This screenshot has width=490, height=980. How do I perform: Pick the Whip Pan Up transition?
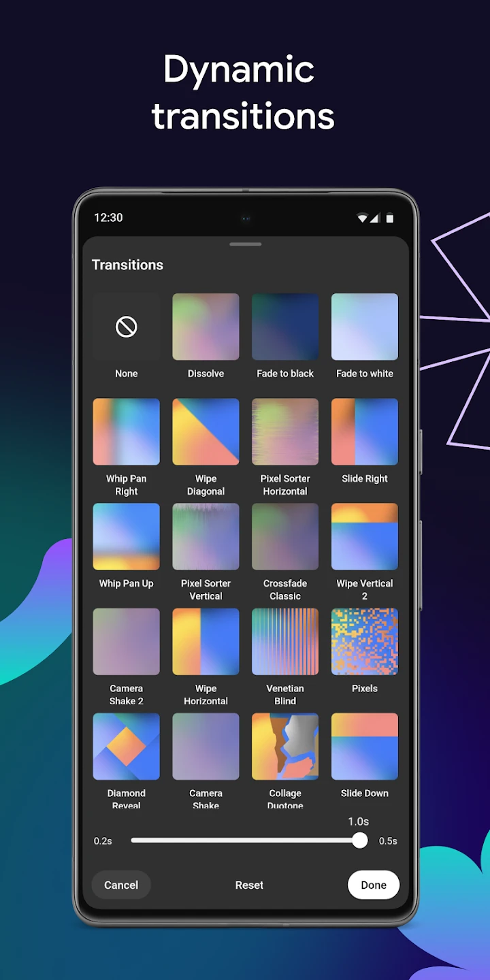[127, 537]
